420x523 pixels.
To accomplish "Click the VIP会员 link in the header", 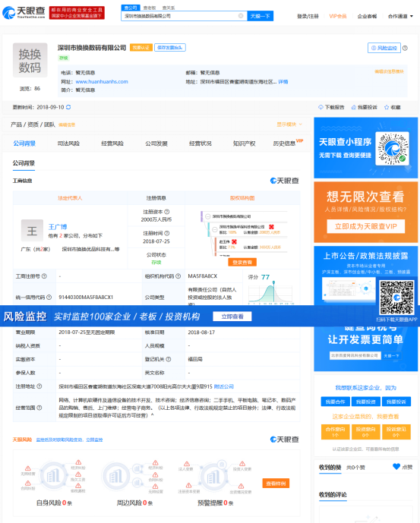I will tap(338, 16).
